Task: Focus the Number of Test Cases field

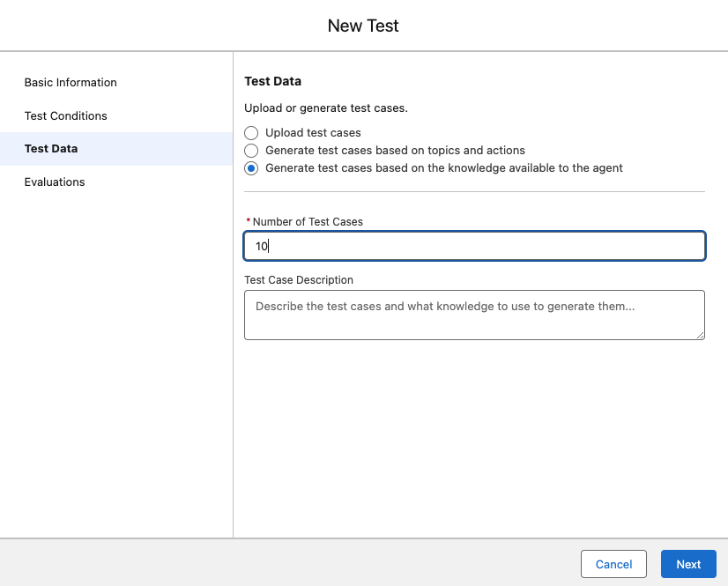Action: pos(474,246)
